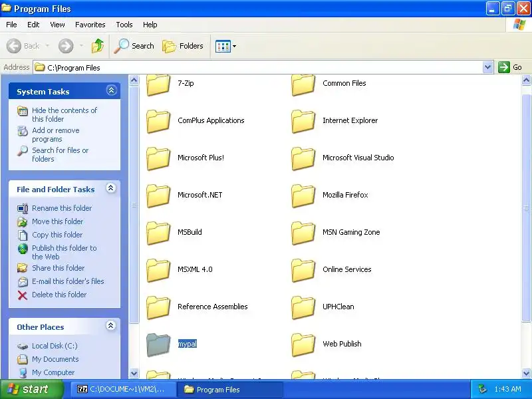Select the 7-Zip folder icon
The image size is (532, 399).
[158, 84]
